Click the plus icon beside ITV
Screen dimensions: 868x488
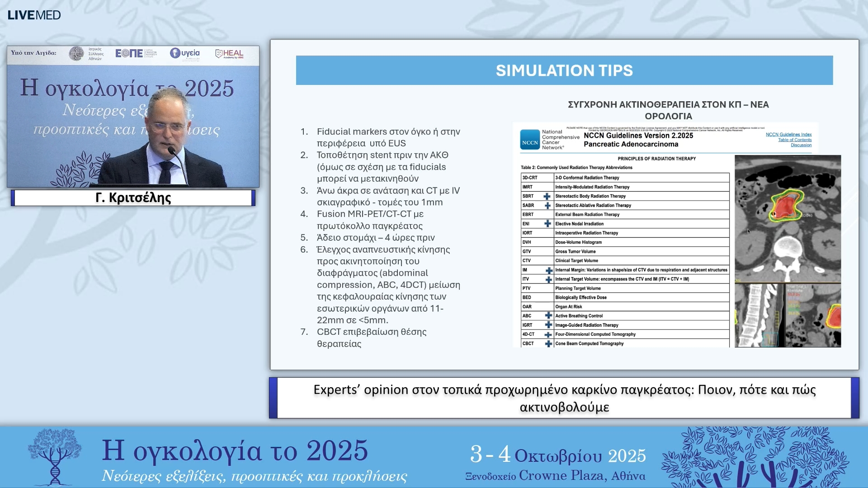548,279
